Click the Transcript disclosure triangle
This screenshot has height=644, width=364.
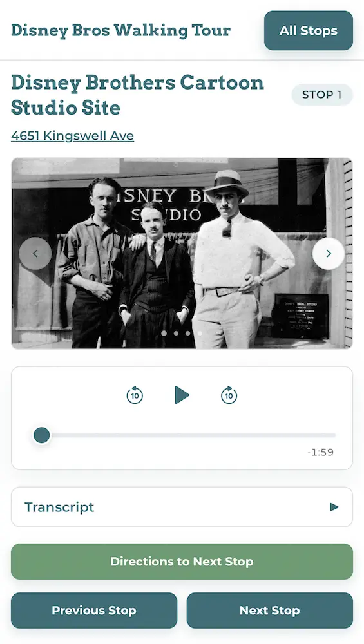334,507
